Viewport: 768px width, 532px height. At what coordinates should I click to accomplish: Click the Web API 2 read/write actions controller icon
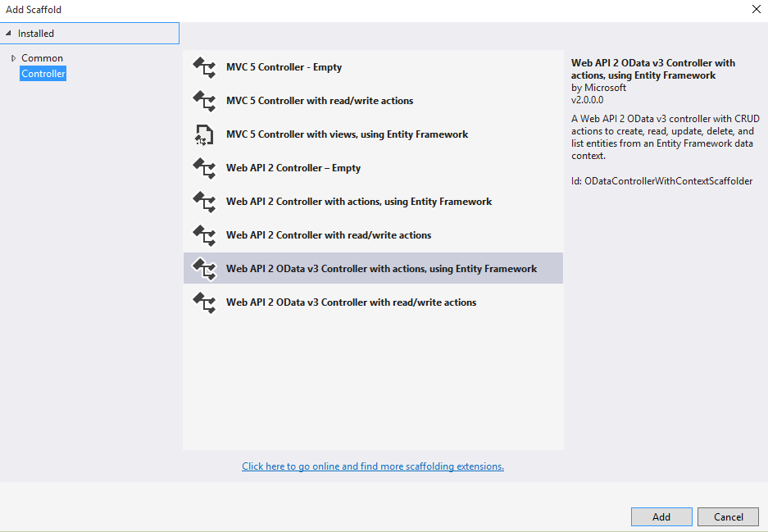click(204, 234)
